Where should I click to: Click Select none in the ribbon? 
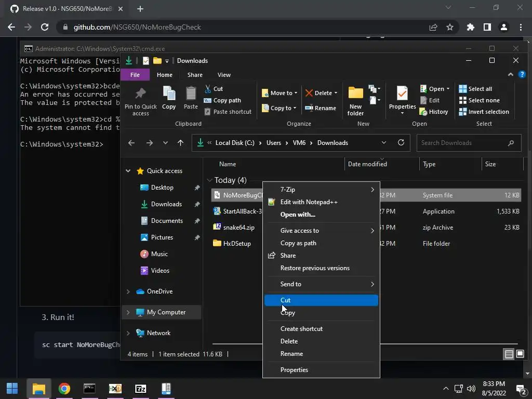[479, 100]
